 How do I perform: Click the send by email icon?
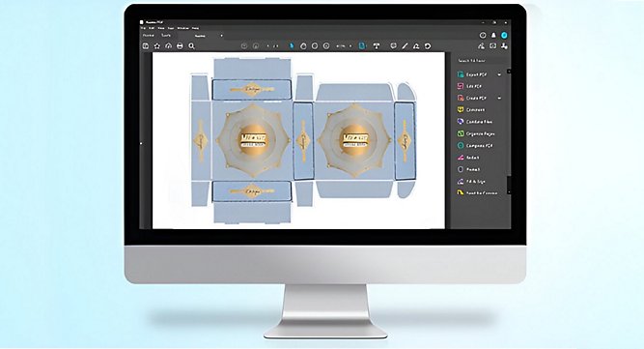coord(492,46)
